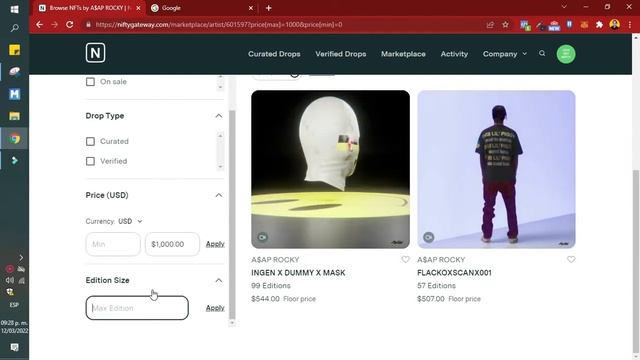The image size is (640, 360).
Task: Bookmark this page with star icon
Action: tap(505, 24)
